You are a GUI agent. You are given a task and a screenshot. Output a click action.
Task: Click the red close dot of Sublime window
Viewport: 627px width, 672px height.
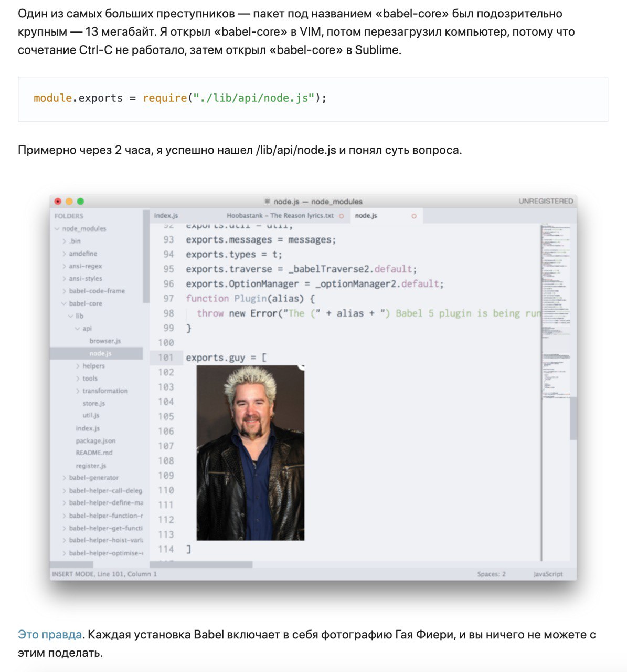pyautogui.click(x=58, y=202)
